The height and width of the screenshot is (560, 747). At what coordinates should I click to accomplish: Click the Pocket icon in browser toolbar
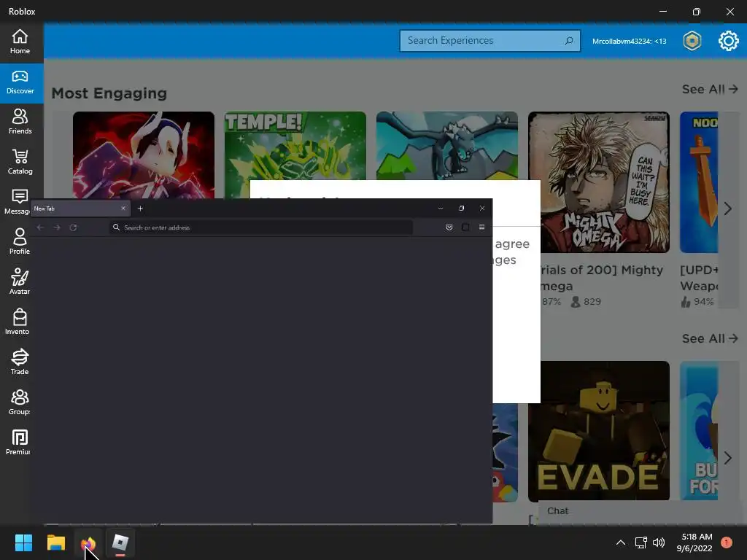click(x=449, y=227)
